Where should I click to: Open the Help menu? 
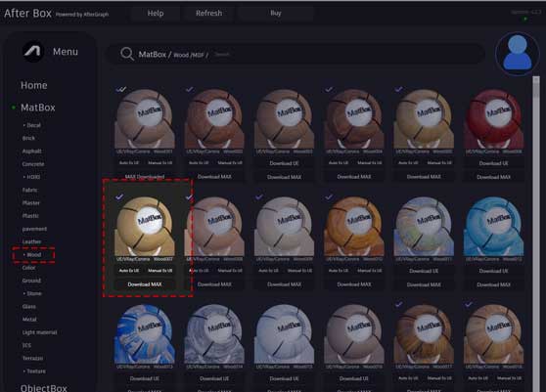[x=156, y=14]
